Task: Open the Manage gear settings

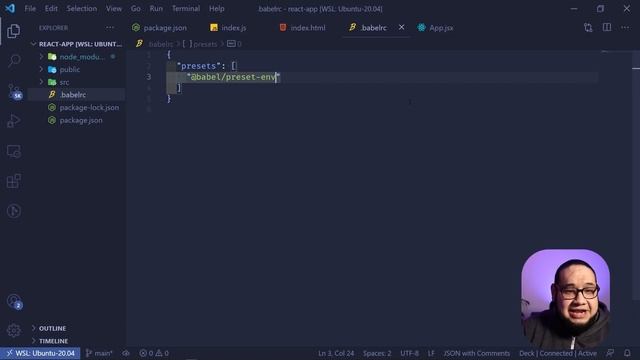Action: (13, 330)
